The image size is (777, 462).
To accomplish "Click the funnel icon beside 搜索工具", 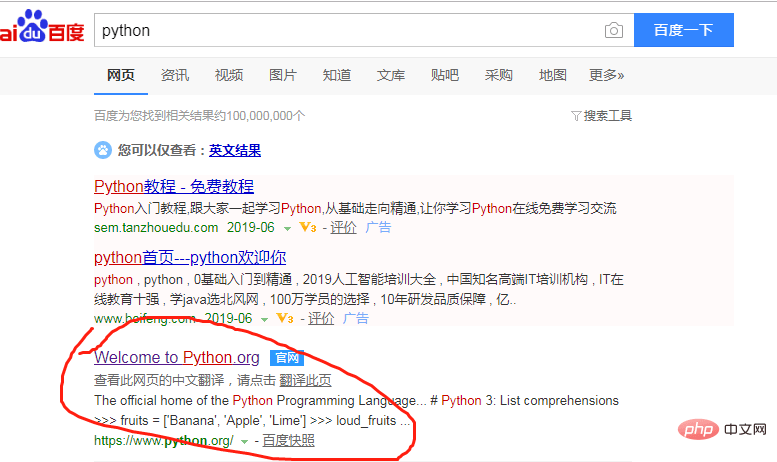I will (576, 116).
